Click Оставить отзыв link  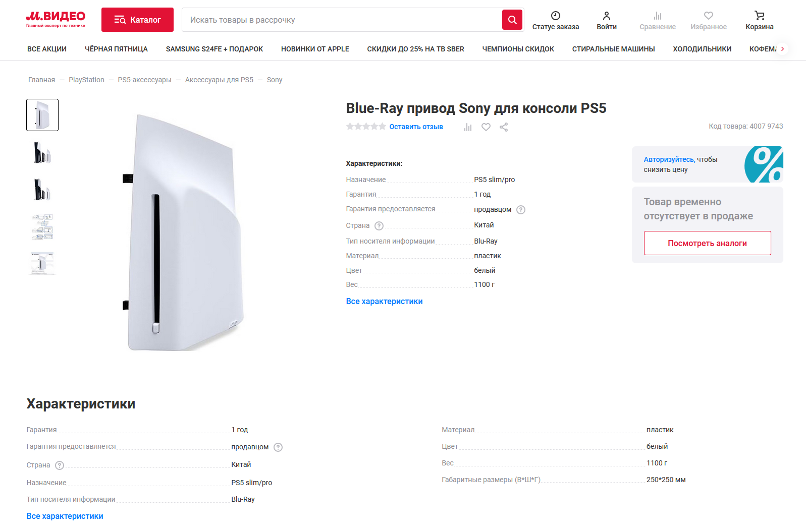[416, 127]
